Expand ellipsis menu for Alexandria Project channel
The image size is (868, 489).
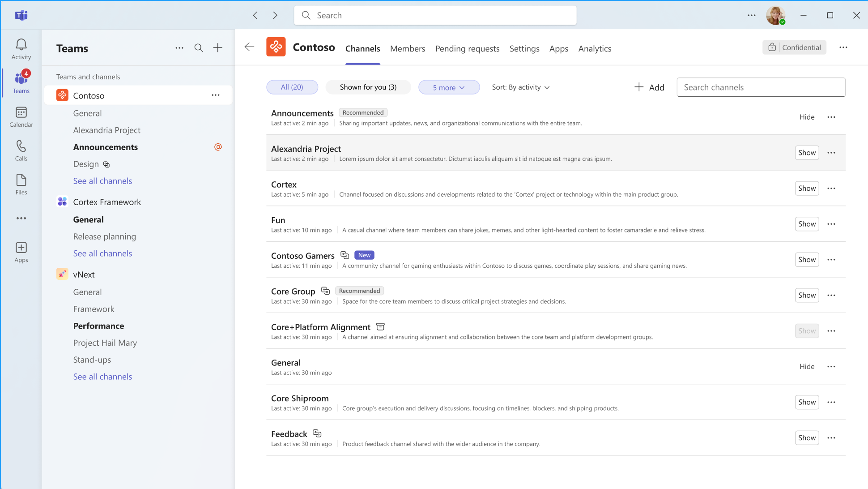pos(832,153)
